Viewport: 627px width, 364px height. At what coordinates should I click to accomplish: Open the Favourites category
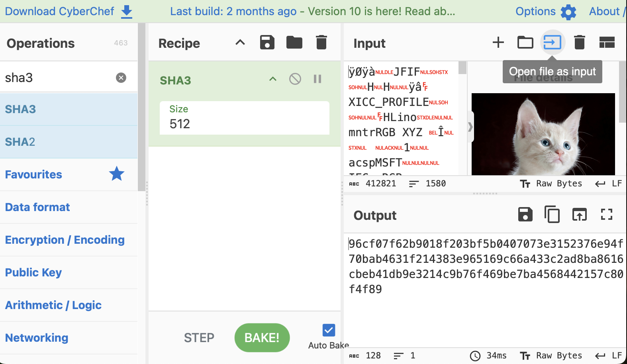(34, 174)
